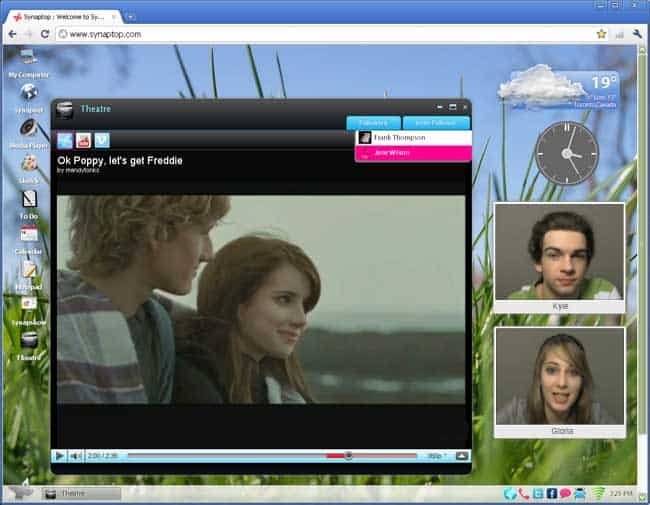Mute the Theatre video volume
650x505 pixels.
point(75,456)
